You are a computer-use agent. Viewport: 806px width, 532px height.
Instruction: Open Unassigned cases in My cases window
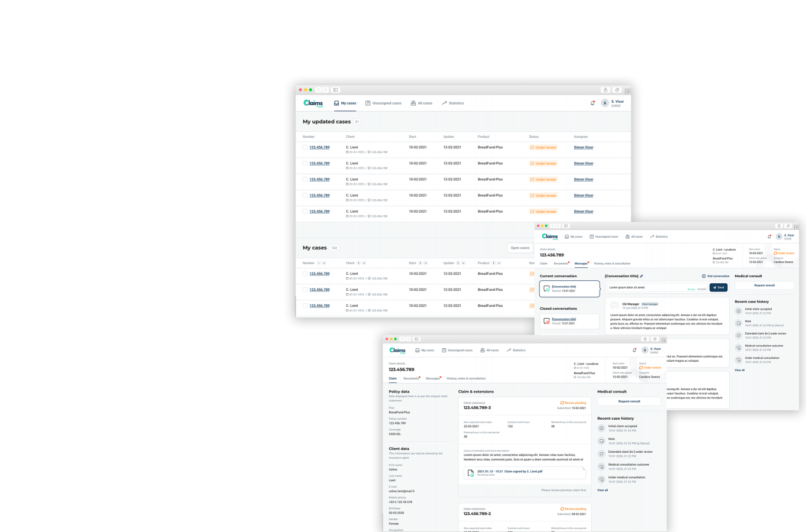coord(383,103)
